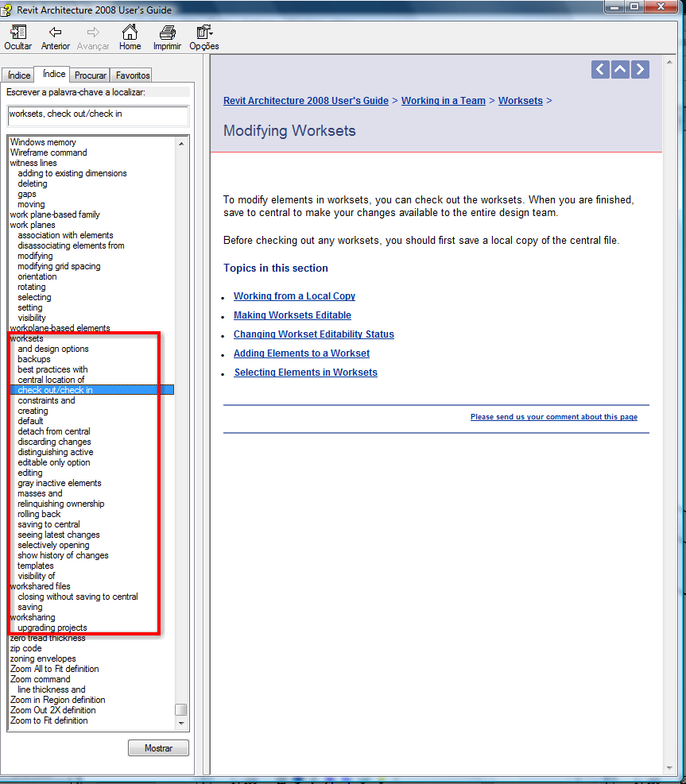Screen dimensions: 686x784
Task: Switch to the Favoritos tab
Action: point(133,75)
